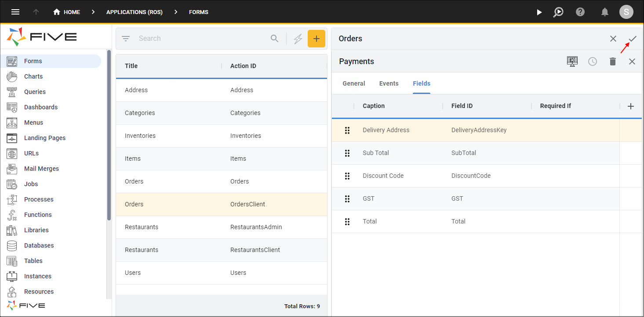The width and height of the screenshot is (644, 317).
Task: Click the filter icon in search bar
Action: pos(126,39)
